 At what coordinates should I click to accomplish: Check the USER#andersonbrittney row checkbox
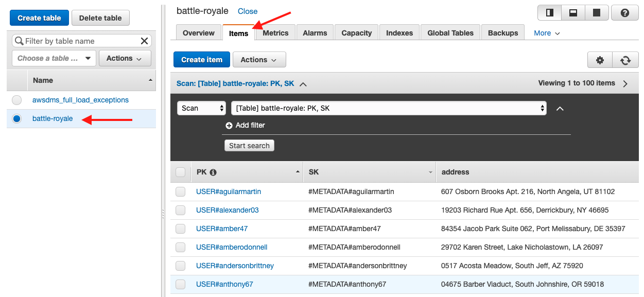click(x=180, y=266)
